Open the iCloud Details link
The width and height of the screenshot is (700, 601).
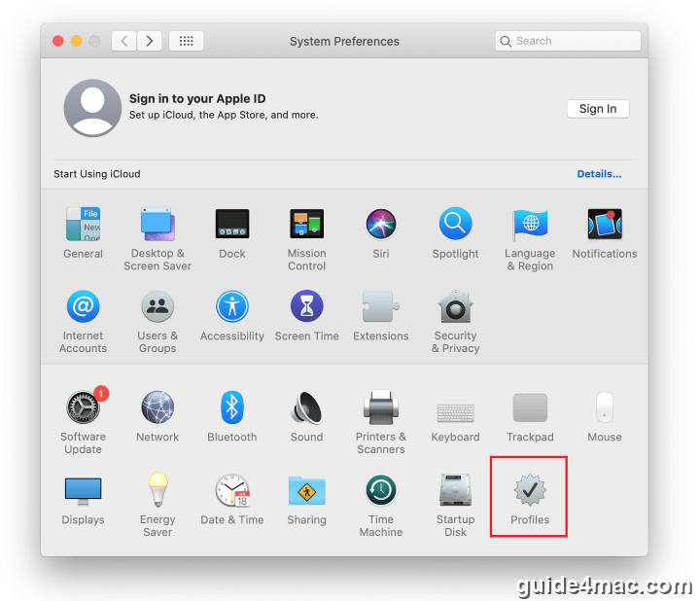click(599, 174)
